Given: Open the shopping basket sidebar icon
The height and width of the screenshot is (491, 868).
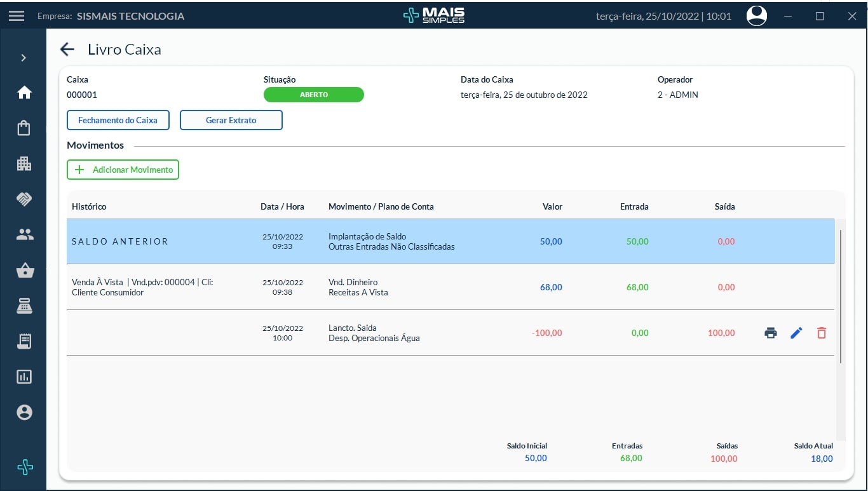Looking at the screenshot, I should click(24, 271).
